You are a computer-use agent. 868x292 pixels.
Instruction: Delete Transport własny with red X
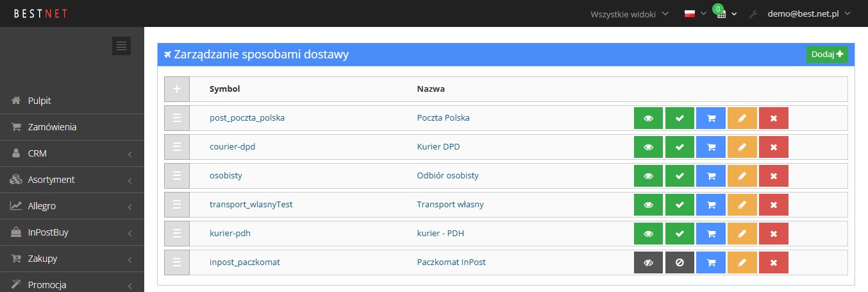[x=774, y=205]
